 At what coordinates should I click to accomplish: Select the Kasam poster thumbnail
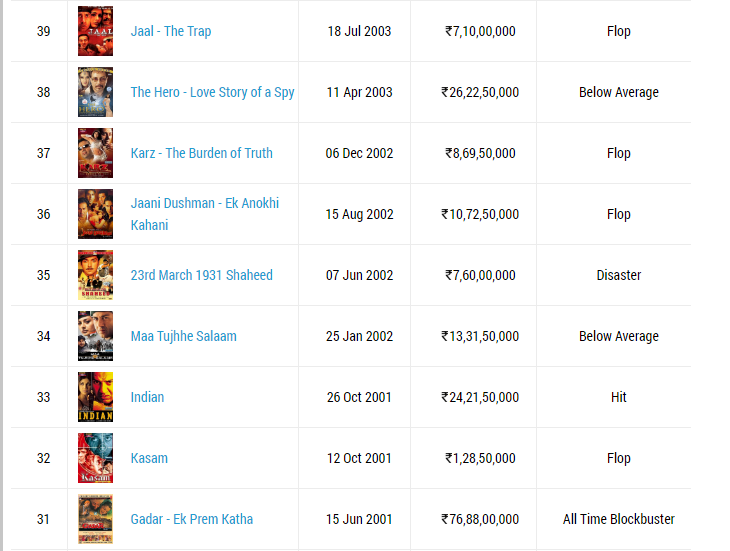[95, 458]
